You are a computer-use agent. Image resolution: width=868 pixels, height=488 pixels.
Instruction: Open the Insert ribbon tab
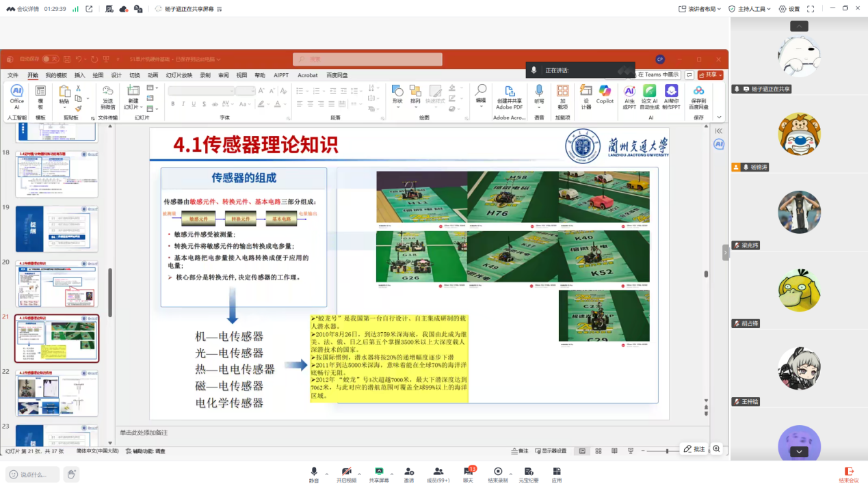[79, 75]
